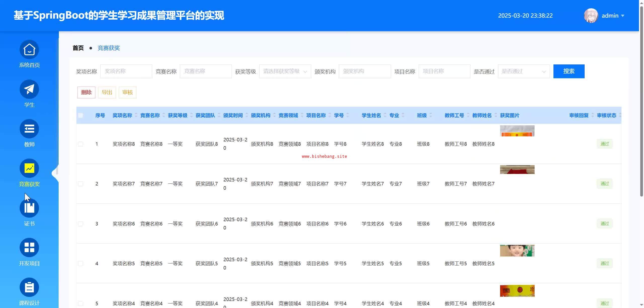Expand the admin user menu arrow
Viewport: 644px width, 308px height.
tap(623, 16)
